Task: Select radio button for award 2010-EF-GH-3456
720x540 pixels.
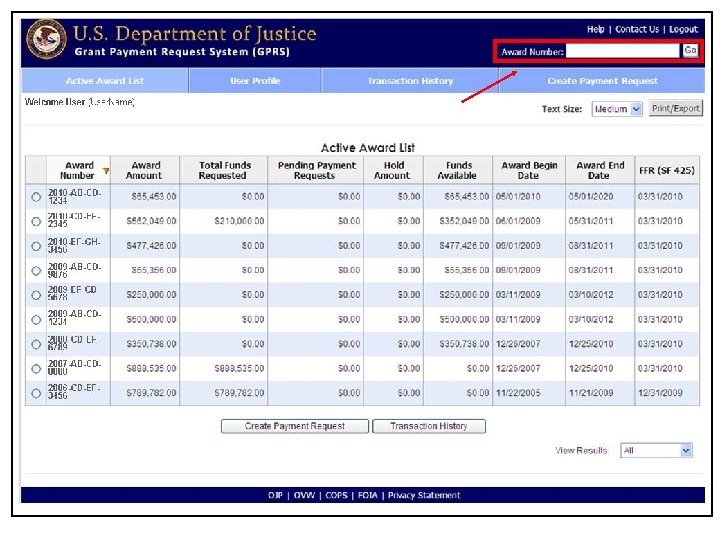Action: (36, 246)
